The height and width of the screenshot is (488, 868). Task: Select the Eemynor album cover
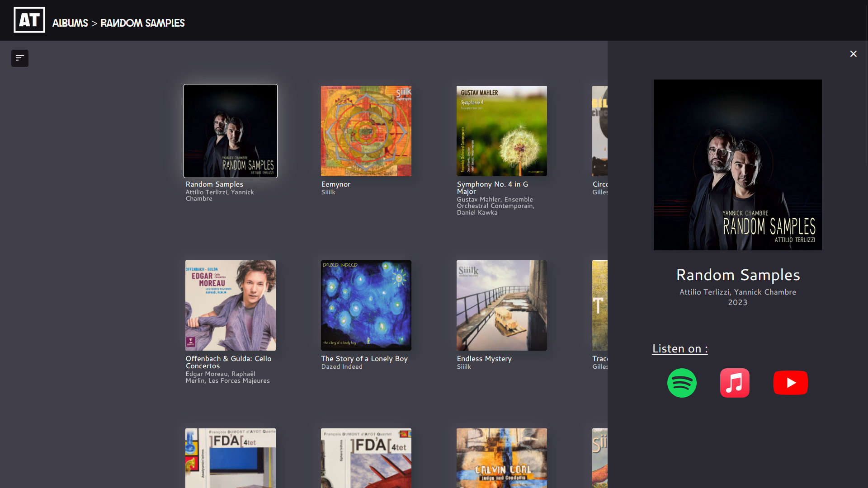pyautogui.click(x=366, y=131)
